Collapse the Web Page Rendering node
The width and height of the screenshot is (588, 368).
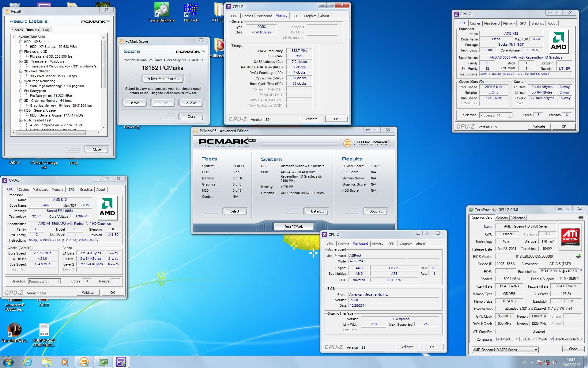21,81
